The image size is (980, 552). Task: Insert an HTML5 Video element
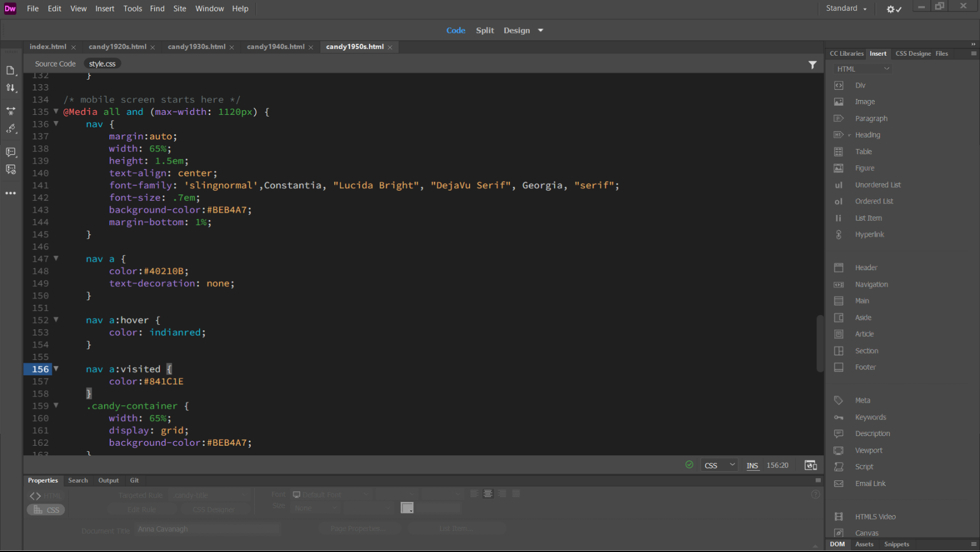pos(875,517)
